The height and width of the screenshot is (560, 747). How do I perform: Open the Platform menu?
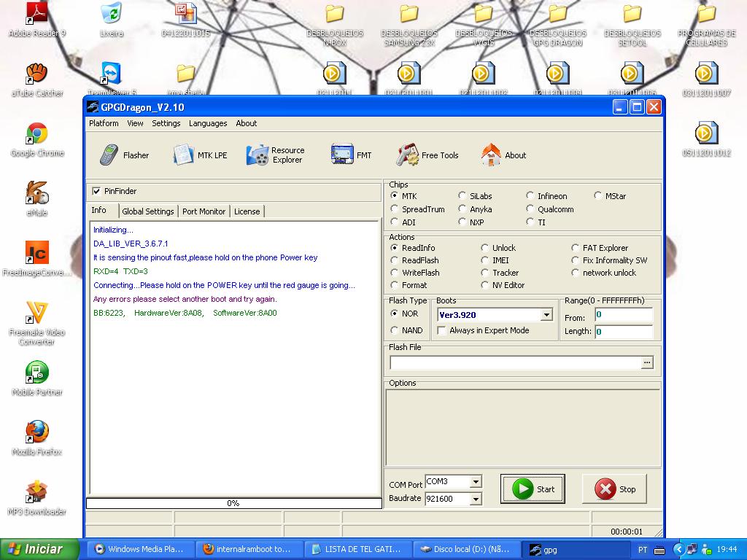pyautogui.click(x=104, y=123)
